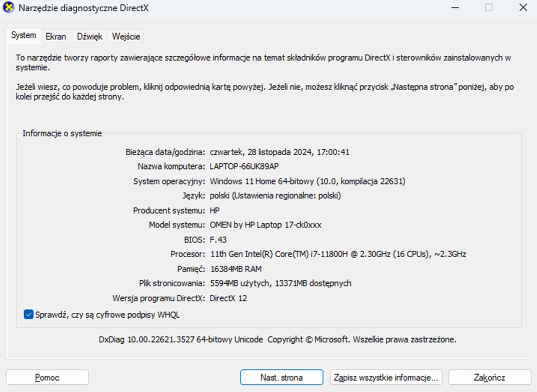Click the Zakończ button
537x392 pixels.
pyautogui.click(x=490, y=377)
